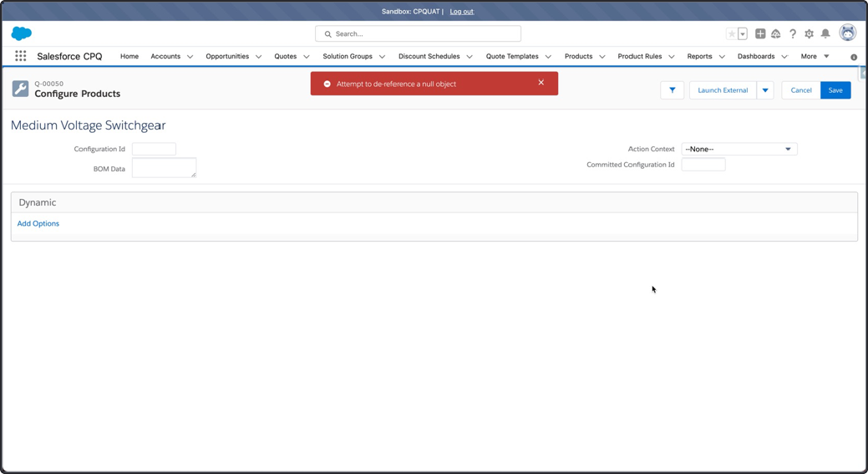This screenshot has width=868, height=474.
Task: Expand the Products tab chevron
Action: pos(602,57)
